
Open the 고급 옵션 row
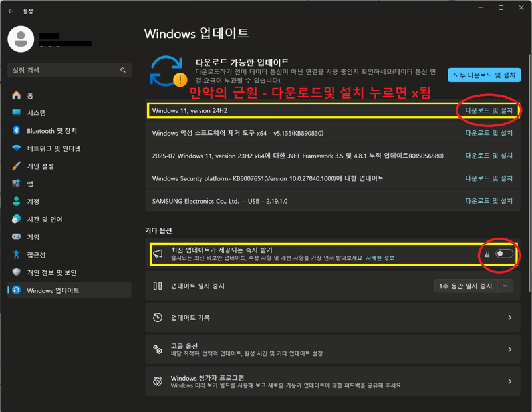[x=332, y=349]
